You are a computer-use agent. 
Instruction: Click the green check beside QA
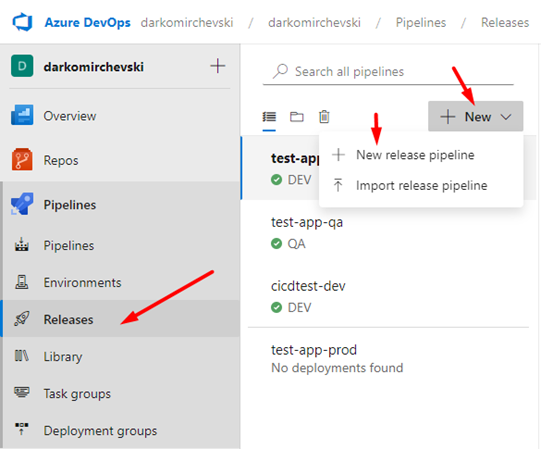tap(276, 244)
